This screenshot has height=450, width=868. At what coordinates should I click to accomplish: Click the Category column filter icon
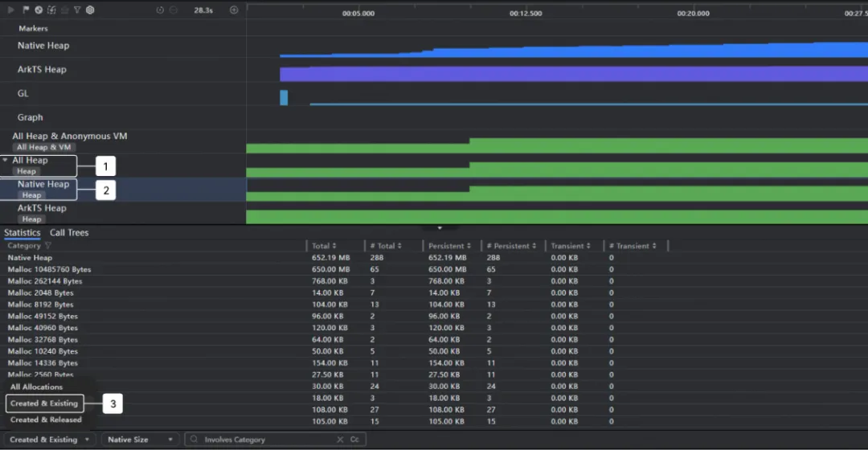48,246
